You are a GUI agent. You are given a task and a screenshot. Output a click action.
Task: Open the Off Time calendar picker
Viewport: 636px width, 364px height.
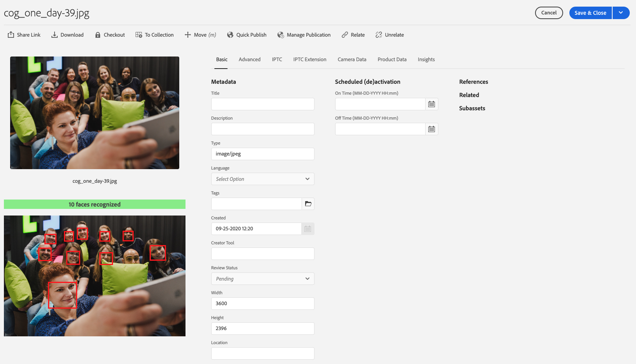pos(432,129)
